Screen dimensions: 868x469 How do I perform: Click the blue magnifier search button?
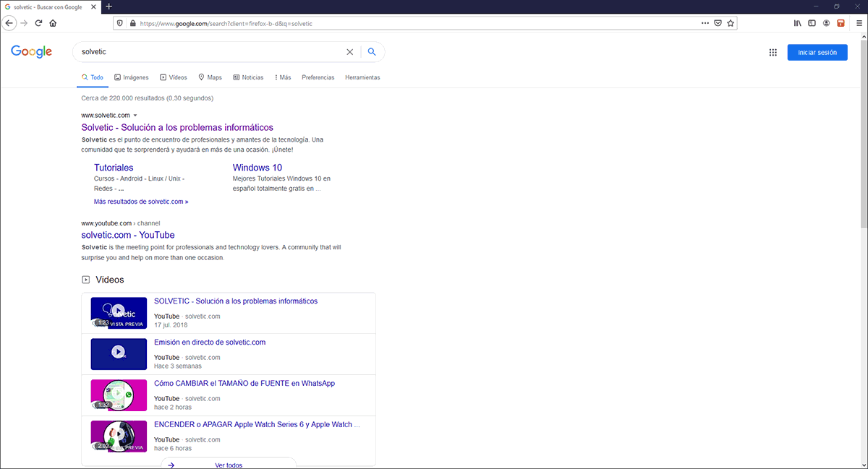pyautogui.click(x=372, y=52)
